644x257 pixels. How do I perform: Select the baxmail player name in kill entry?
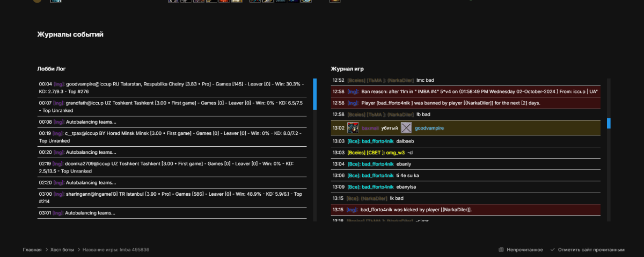tap(370, 128)
